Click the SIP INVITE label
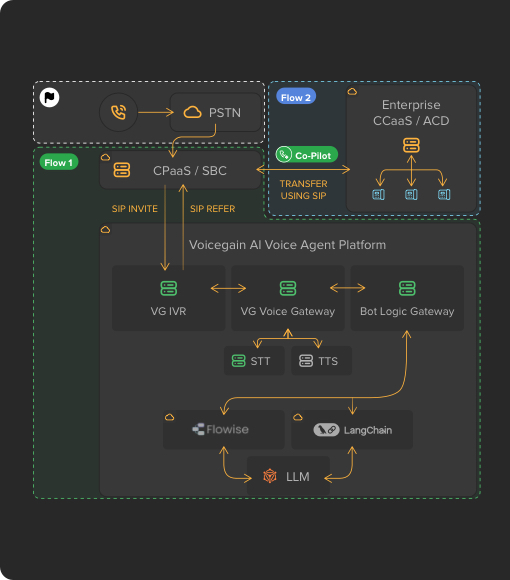 click(x=135, y=209)
